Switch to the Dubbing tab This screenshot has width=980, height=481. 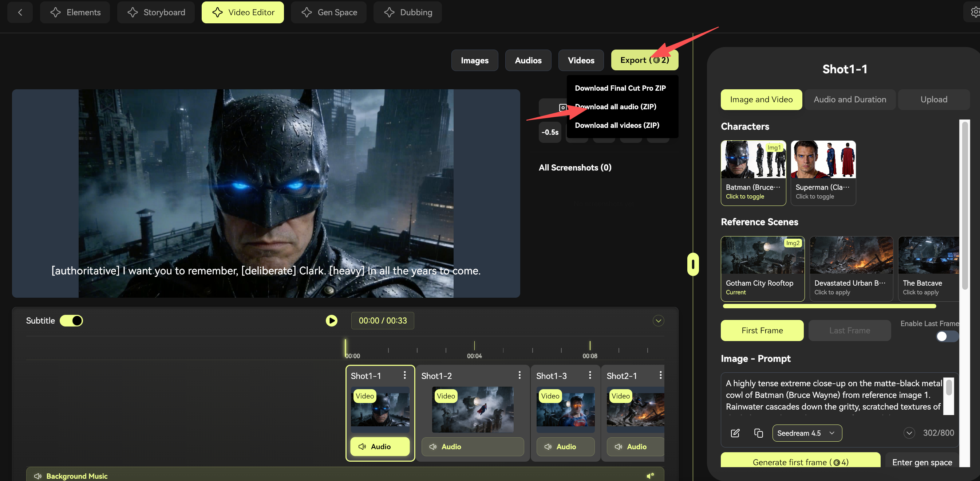coord(407,12)
